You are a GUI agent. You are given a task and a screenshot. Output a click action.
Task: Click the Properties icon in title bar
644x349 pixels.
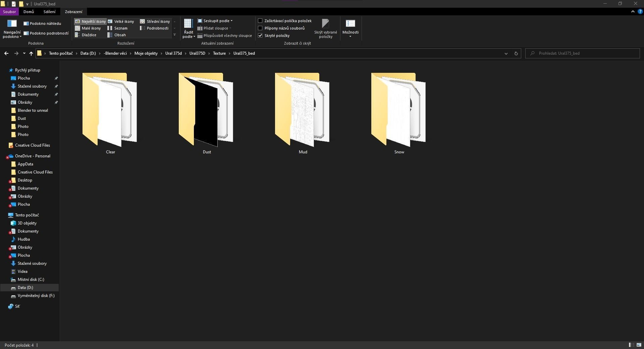click(x=14, y=4)
